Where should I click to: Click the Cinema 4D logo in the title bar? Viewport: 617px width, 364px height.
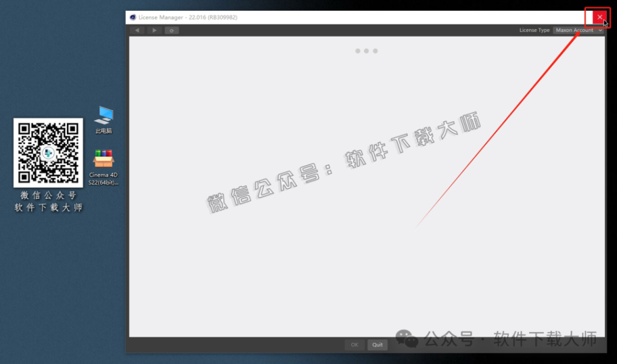click(x=131, y=17)
